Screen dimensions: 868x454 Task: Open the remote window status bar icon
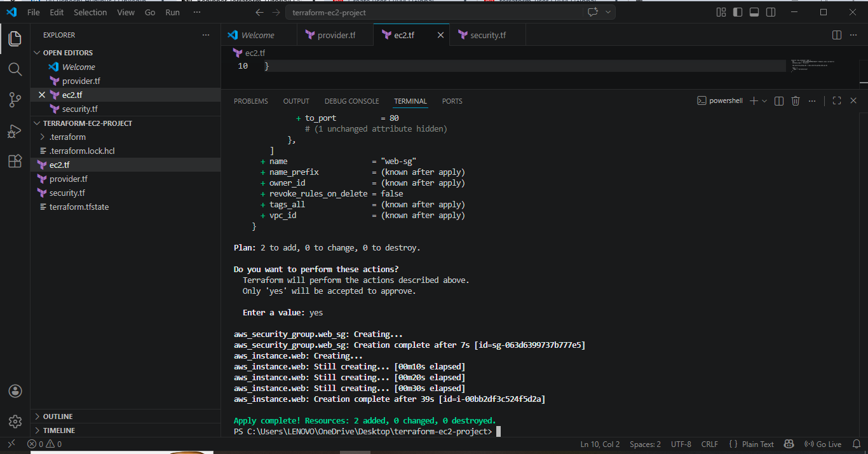click(x=11, y=444)
